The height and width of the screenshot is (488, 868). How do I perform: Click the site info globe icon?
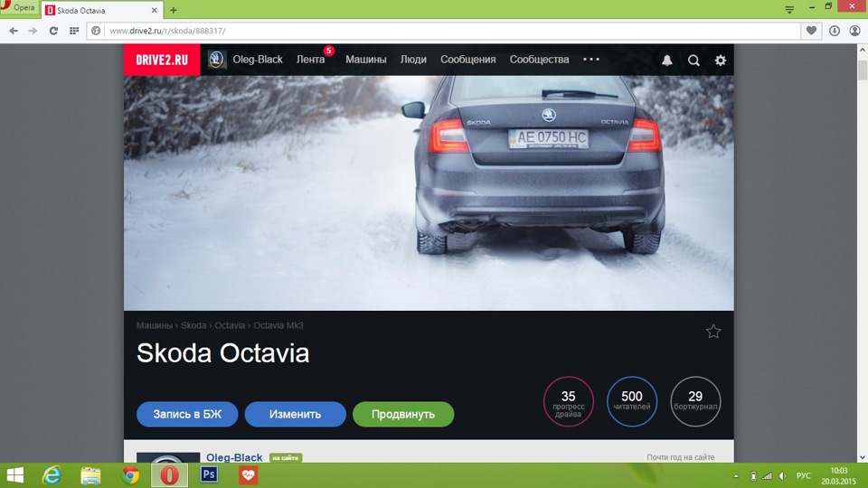(96, 31)
